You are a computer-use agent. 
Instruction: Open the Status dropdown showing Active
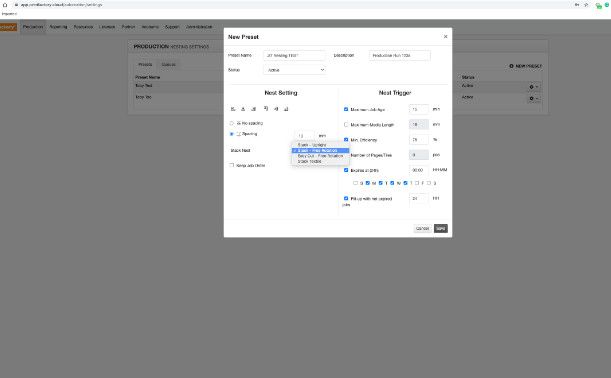click(295, 70)
